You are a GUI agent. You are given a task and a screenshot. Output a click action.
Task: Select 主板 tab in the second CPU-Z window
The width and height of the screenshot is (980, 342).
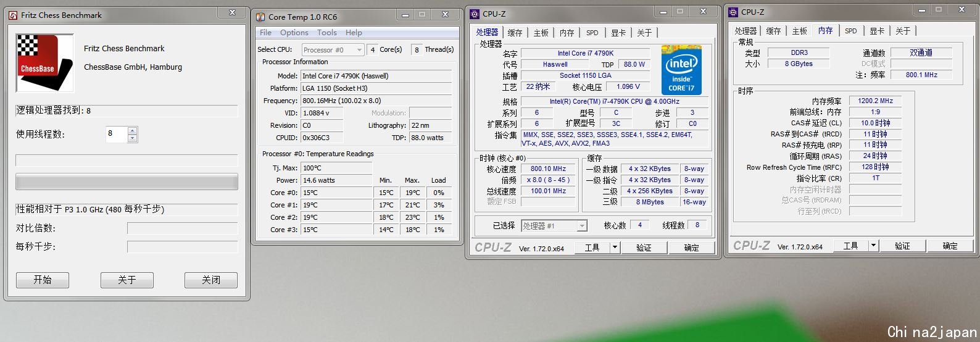(x=800, y=31)
